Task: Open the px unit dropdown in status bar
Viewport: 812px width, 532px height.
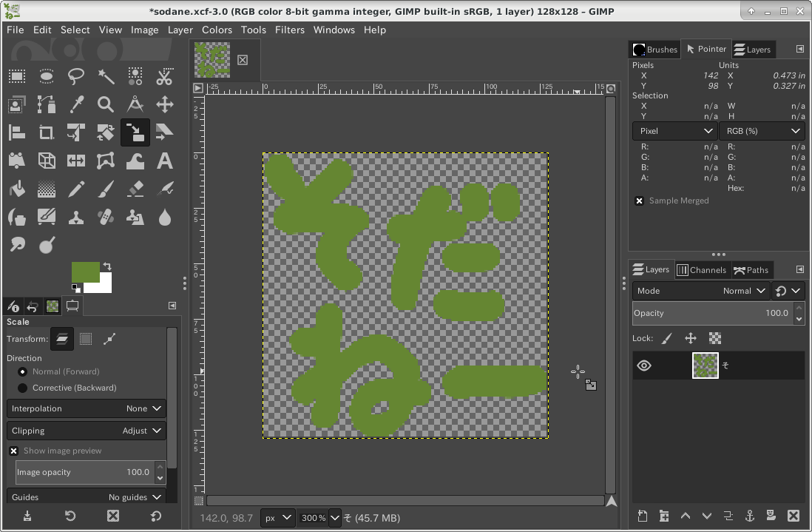Action: tap(277, 517)
